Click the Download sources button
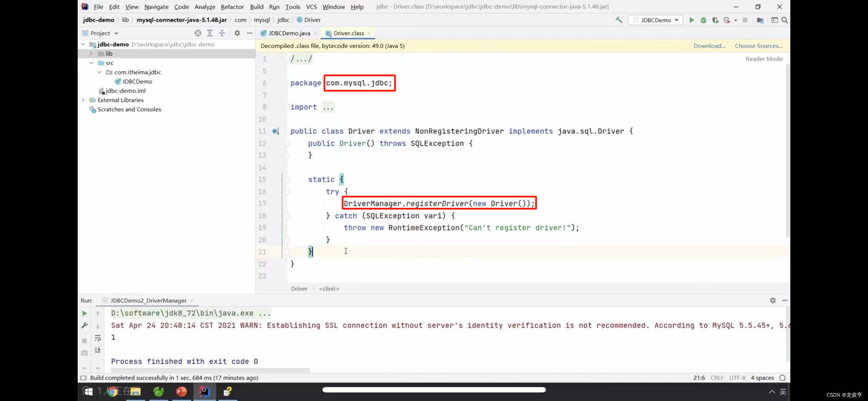 click(709, 45)
